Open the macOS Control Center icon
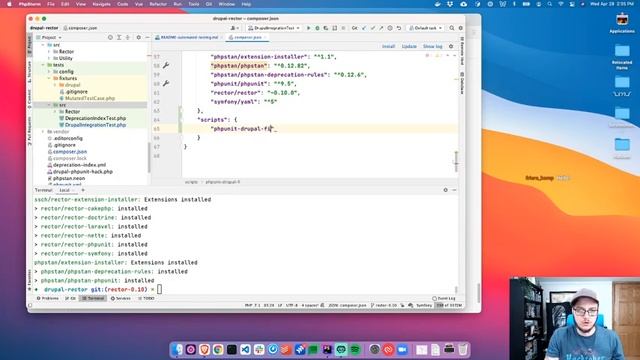 [x=572, y=4]
